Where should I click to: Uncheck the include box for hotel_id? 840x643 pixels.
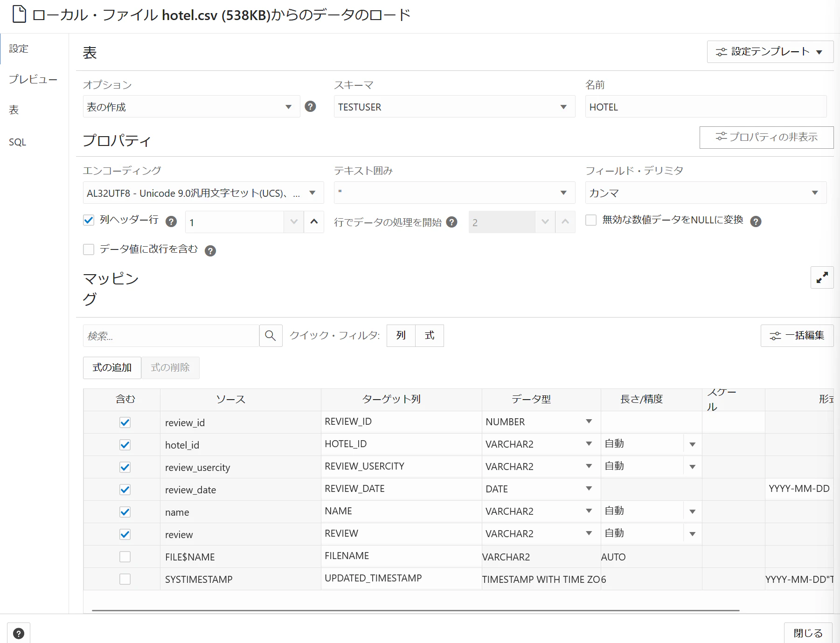pos(125,445)
